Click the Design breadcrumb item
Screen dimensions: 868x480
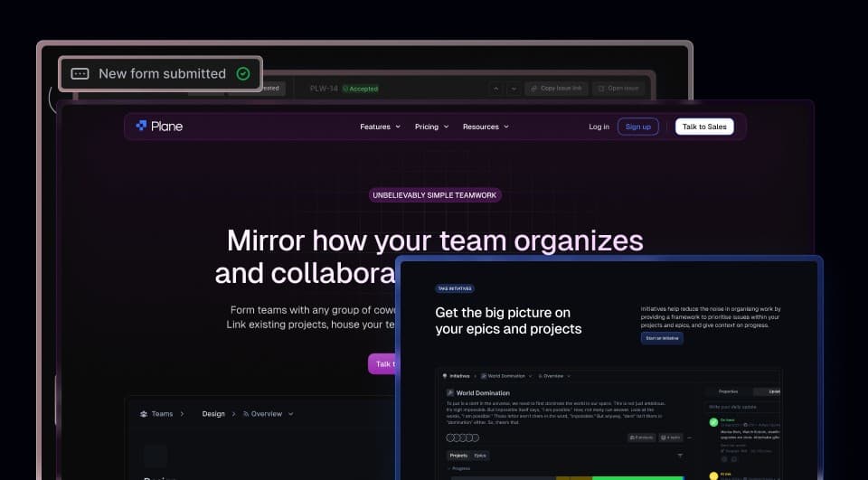click(x=213, y=414)
